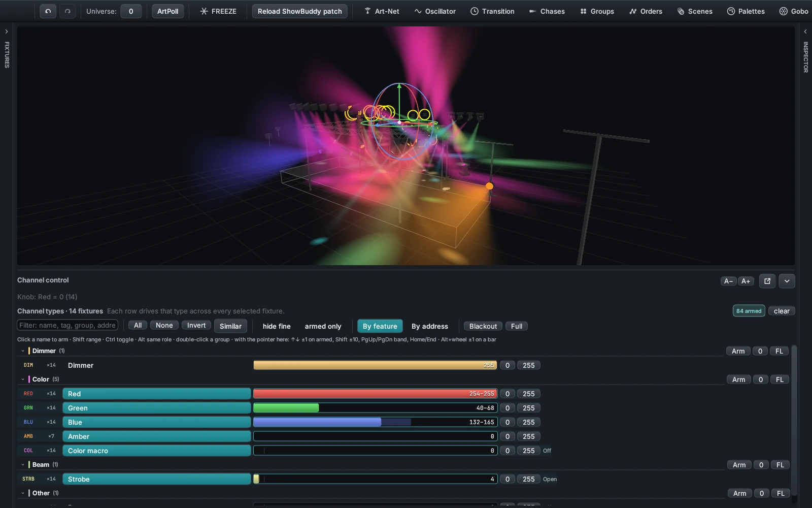The width and height of the screenshot is (812, 508).
Task: Open the Palettes panel
Action: [x=746, y=11]
